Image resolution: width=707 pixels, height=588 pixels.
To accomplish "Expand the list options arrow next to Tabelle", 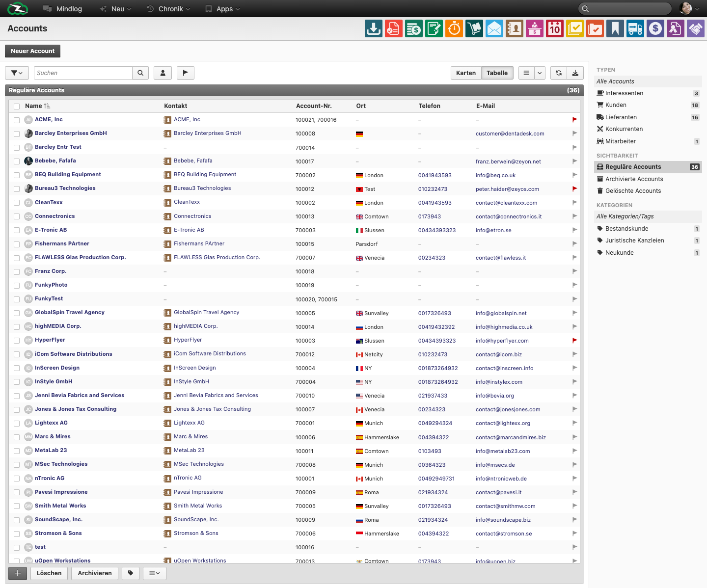I will click(540, 73).
